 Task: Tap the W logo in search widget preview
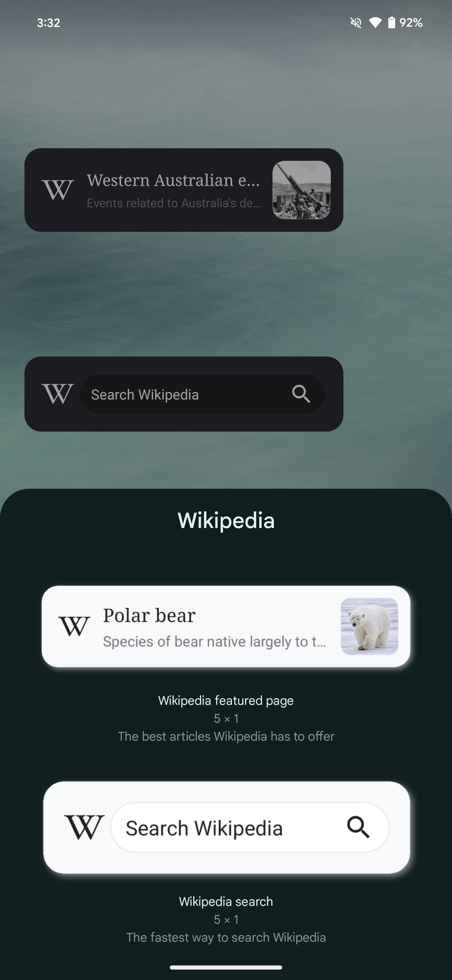coord(84,827)
